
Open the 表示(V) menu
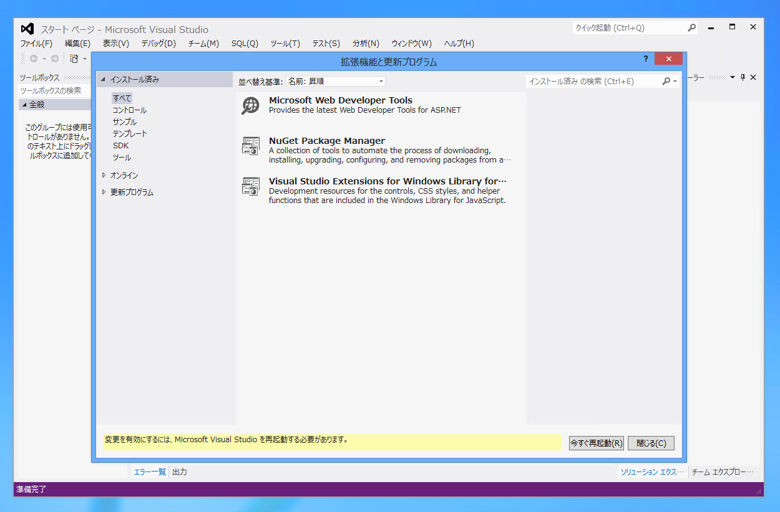116,43
